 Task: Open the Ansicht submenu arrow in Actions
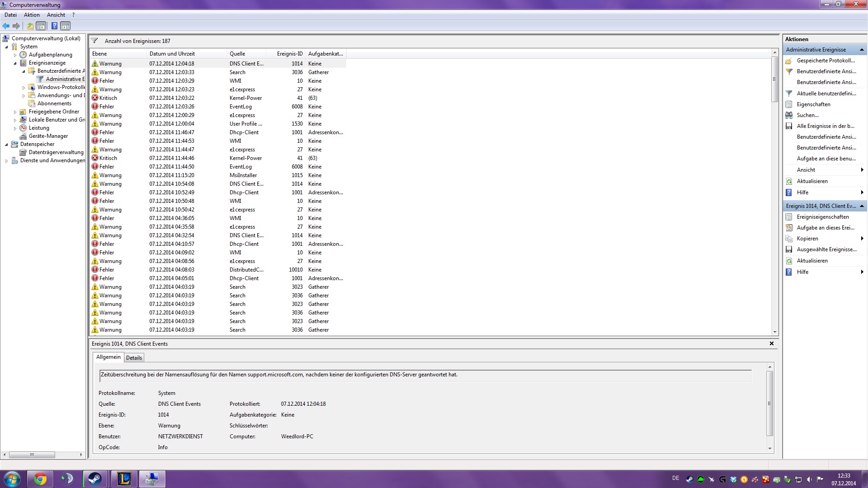pos(862,170)
